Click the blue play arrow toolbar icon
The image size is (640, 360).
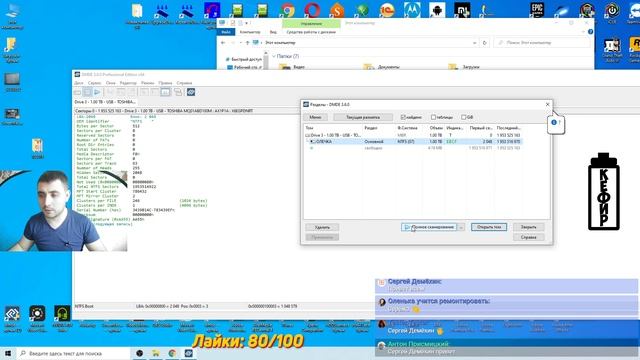(97, 92)
